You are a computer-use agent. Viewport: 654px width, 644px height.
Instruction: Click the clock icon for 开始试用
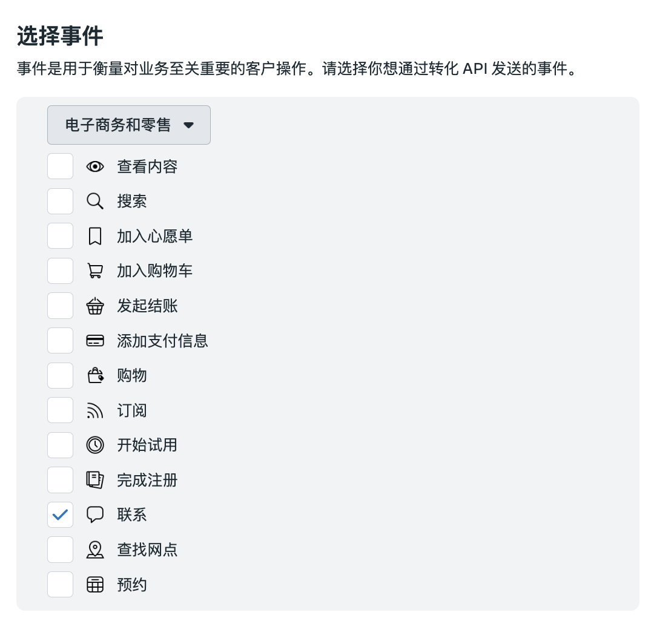tap(95, 445)
